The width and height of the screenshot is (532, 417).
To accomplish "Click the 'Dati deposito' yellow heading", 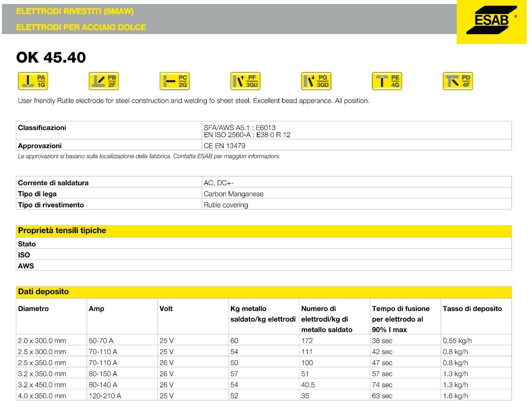I will pyautogui.click(x=264, y=292).
